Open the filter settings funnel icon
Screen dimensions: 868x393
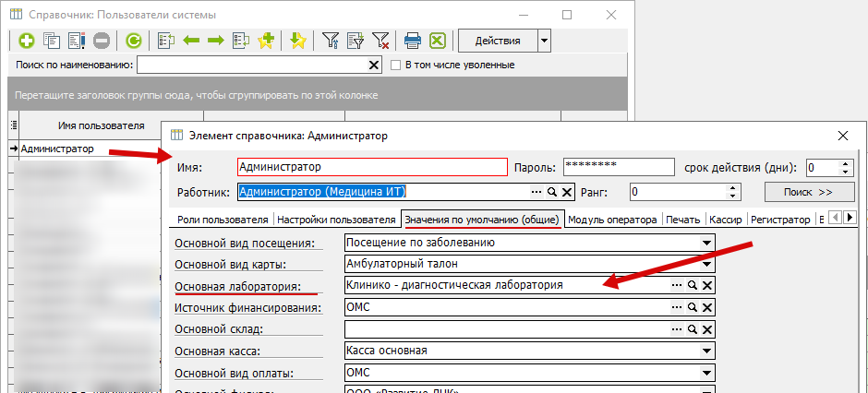coord(331,41)
